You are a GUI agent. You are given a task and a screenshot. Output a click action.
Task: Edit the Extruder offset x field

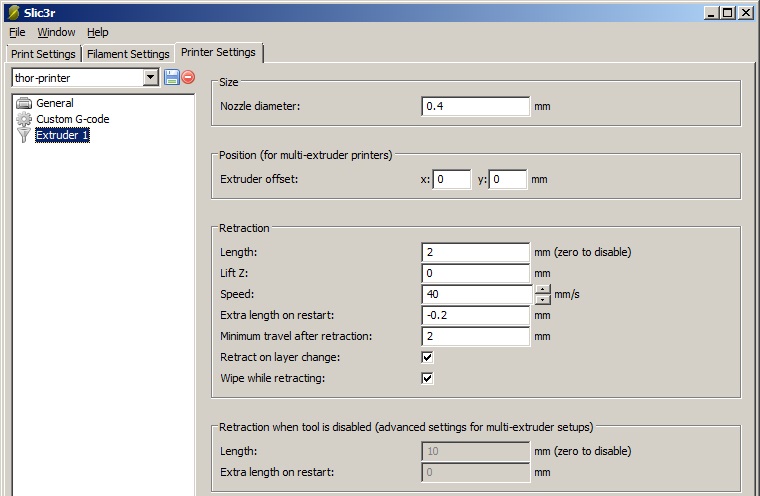click(451, 180)
